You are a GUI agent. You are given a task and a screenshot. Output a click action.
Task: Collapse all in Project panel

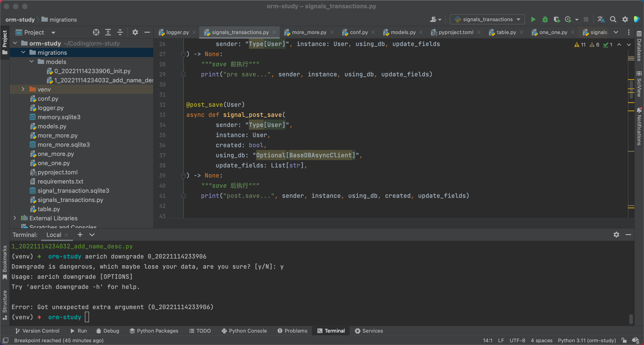tap(120, 32)
